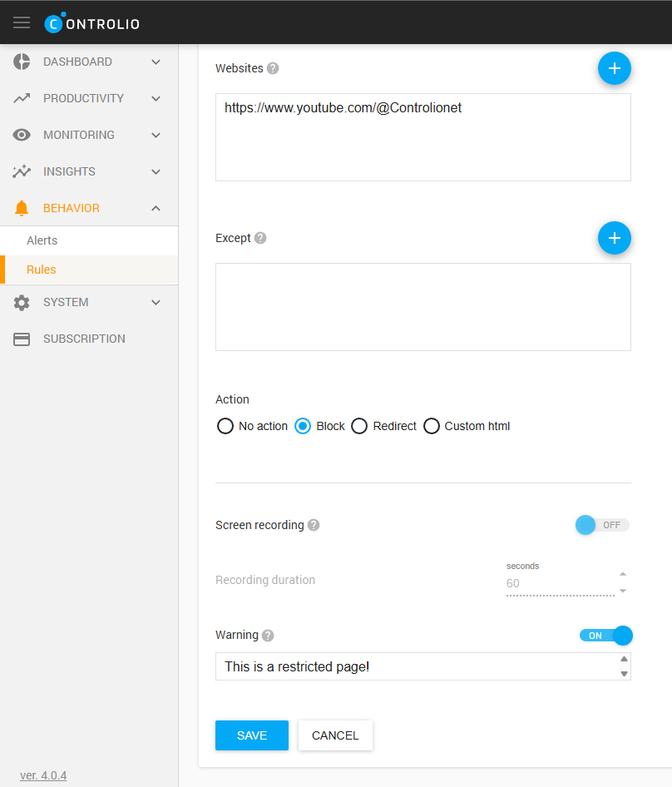Screen dimensions: 672x787
Task: Open Subscription from the sidebar
Action: click(x=84, y=339)
